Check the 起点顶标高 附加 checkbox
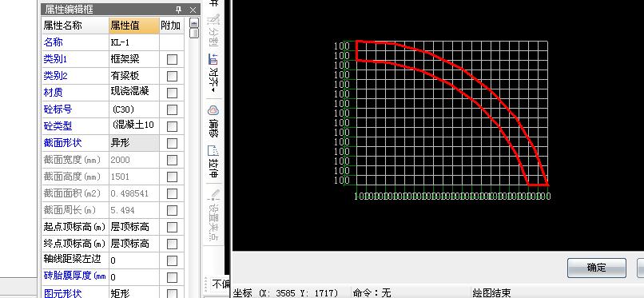Screen dimensions: 644x298 click(172, 227)
